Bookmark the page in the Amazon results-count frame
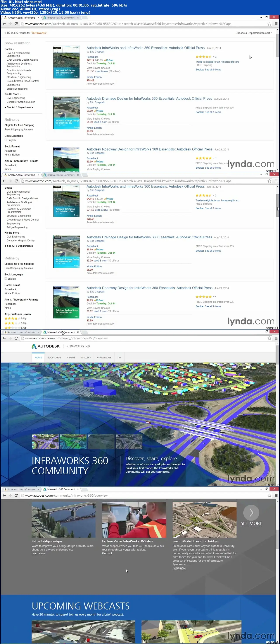Viewport: 280px width, 644px height. click(269, 24)
